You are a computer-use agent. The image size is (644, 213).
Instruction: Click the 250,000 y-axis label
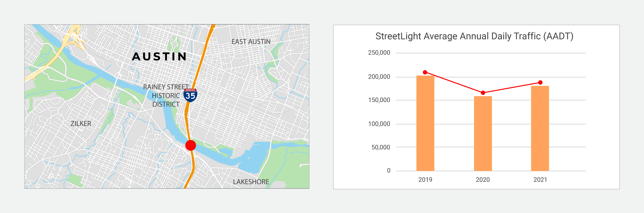pos(379,53)
